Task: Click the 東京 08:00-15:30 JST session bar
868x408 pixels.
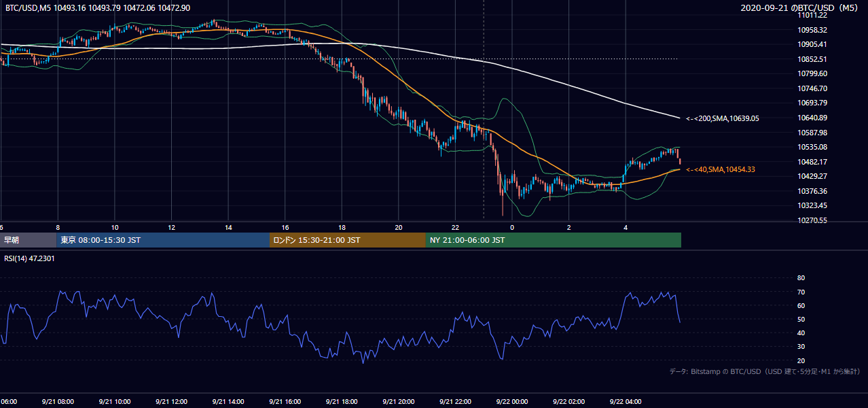Action: [x=164, y=240]
